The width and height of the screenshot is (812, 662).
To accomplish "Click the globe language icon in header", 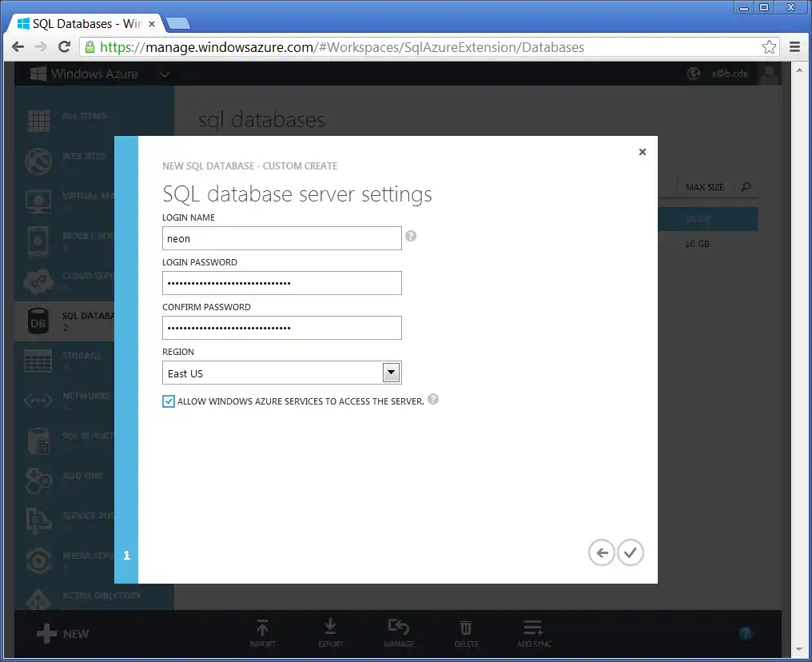I will click(694, 74).
